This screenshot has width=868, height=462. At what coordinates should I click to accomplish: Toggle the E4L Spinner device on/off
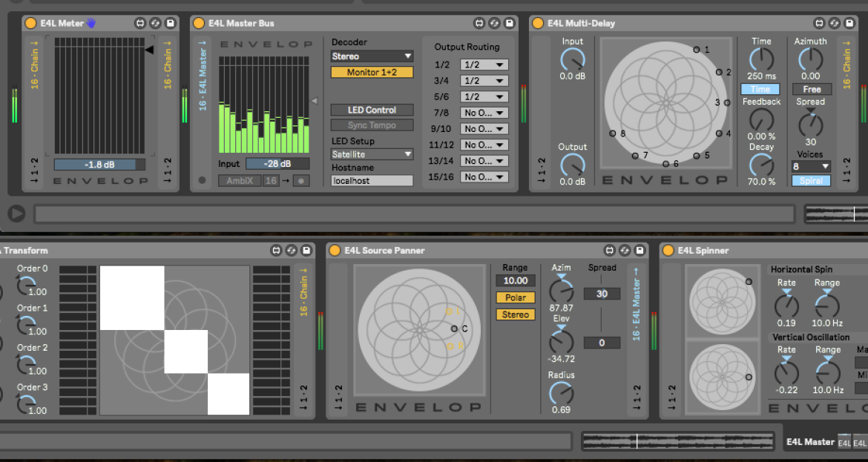point(668,251)
